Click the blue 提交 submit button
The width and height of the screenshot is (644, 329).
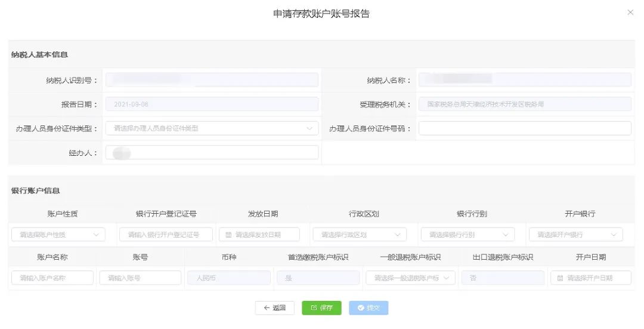[369, 308]
